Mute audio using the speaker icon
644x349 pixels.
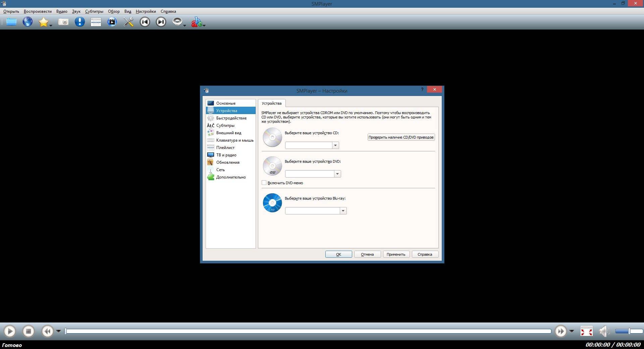[604, 332]
